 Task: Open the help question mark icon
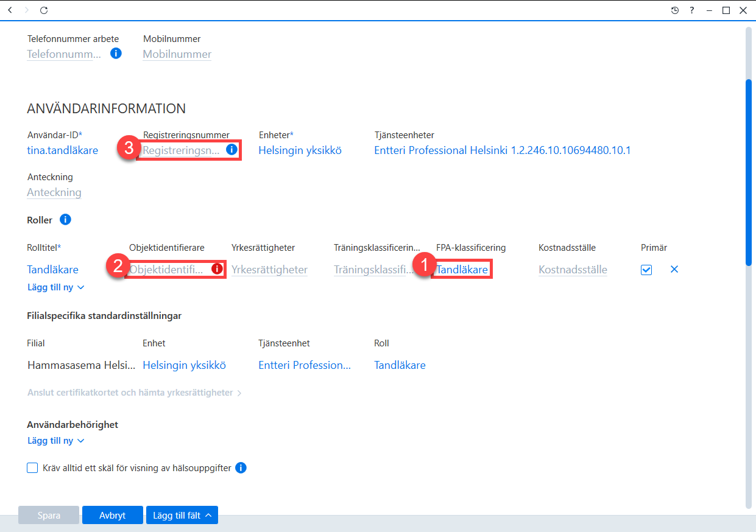pyautogui.click(x=692, y=10)
